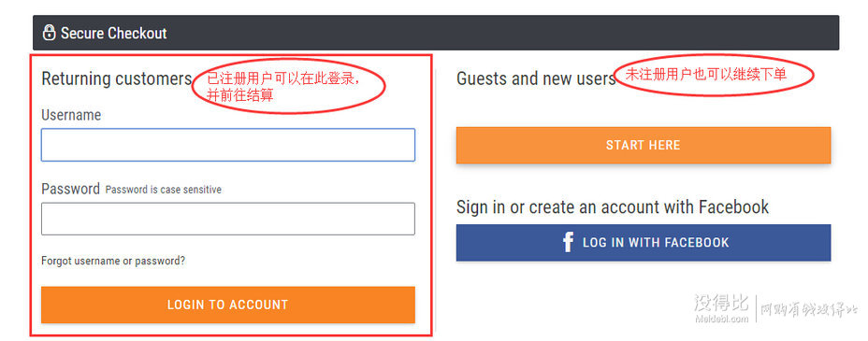Click 'Sign in or create an account with Facebook' heading
Viewport: 868px width, 341px height.
pyautogui.click(x=613, y=206)
